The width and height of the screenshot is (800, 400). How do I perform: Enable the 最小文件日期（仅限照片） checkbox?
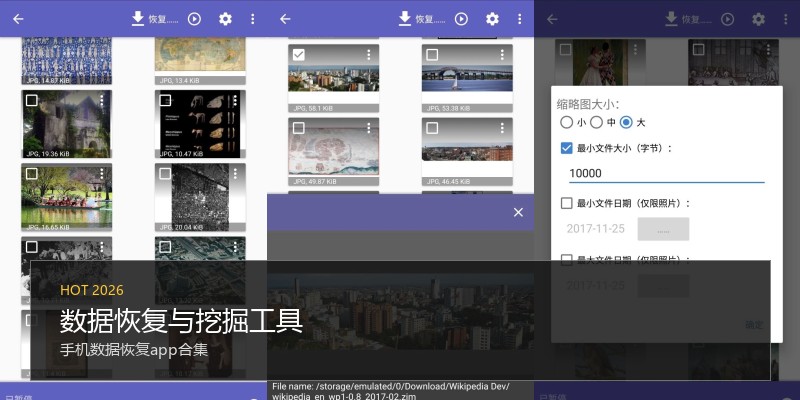[566, 204]
